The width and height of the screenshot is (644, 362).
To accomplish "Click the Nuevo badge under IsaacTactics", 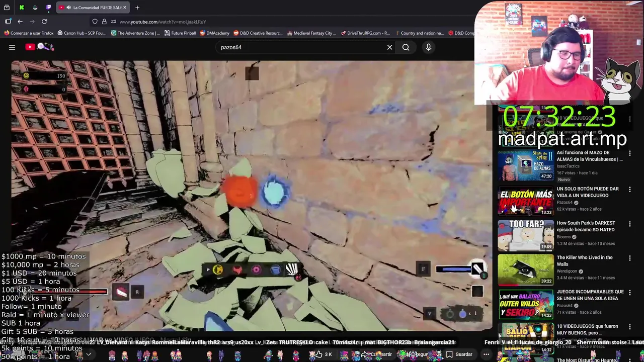I will point(564,179).
